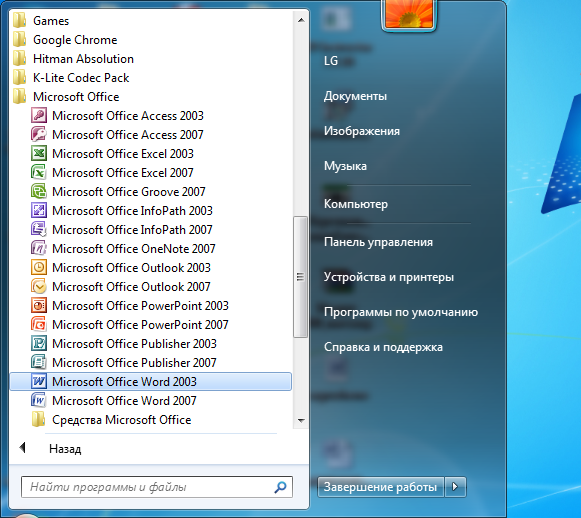Click the Excel 2007 icon
Image resolution: width=581 pixels, height=518 pixels.
coord(39,173)
